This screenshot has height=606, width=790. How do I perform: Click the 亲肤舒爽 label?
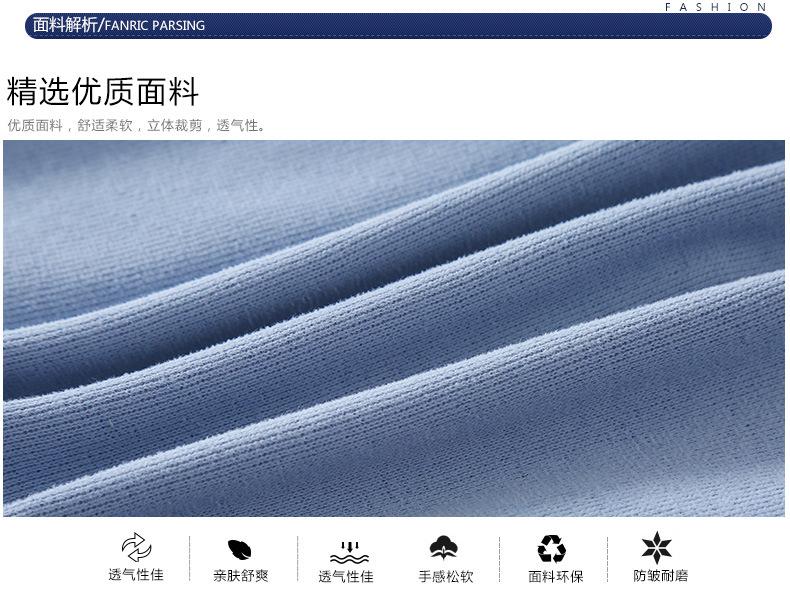(x=240, y=576)
